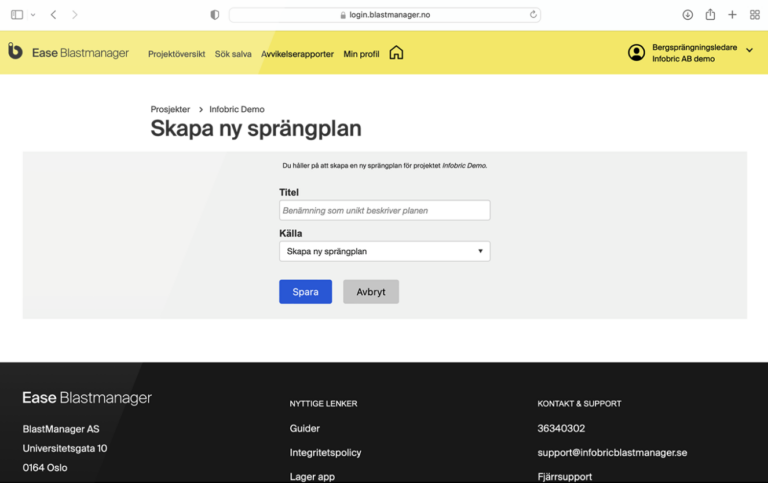Expand the Källa dropdown

384,252
